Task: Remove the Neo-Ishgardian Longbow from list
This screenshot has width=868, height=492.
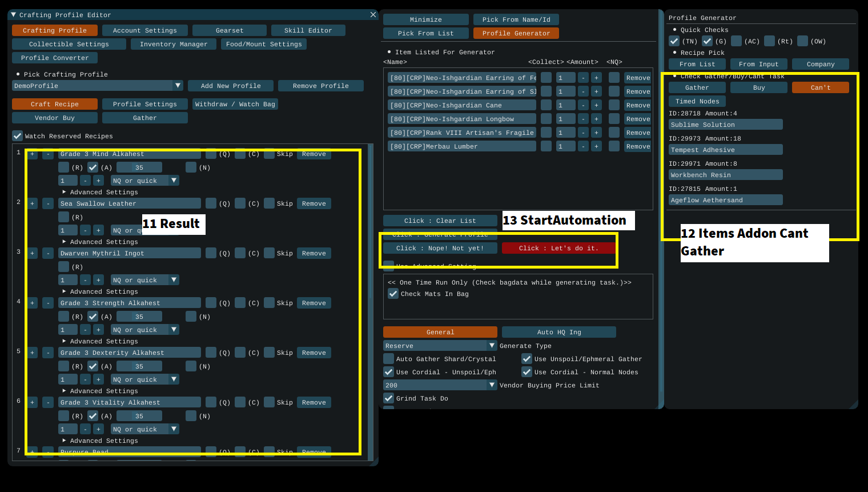Action: (638, 119)
